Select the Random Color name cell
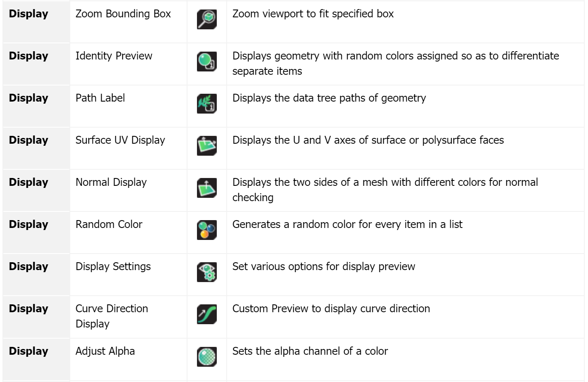 click(128, 233)
